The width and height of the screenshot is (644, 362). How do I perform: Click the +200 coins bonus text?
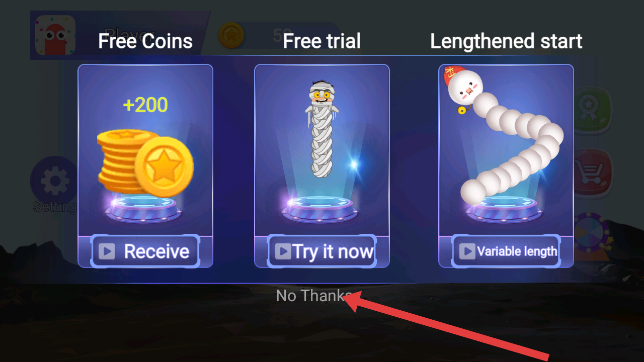(x=145, y=105)
